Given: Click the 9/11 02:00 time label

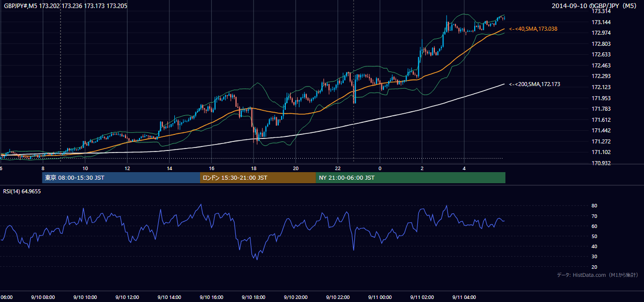Looking at the screenshot, I should (422, 297).
